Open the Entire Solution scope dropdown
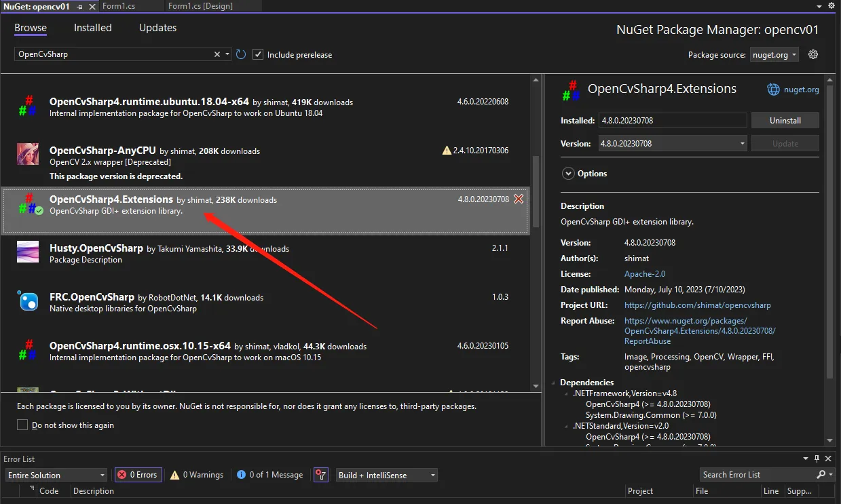 coord(56,475)
